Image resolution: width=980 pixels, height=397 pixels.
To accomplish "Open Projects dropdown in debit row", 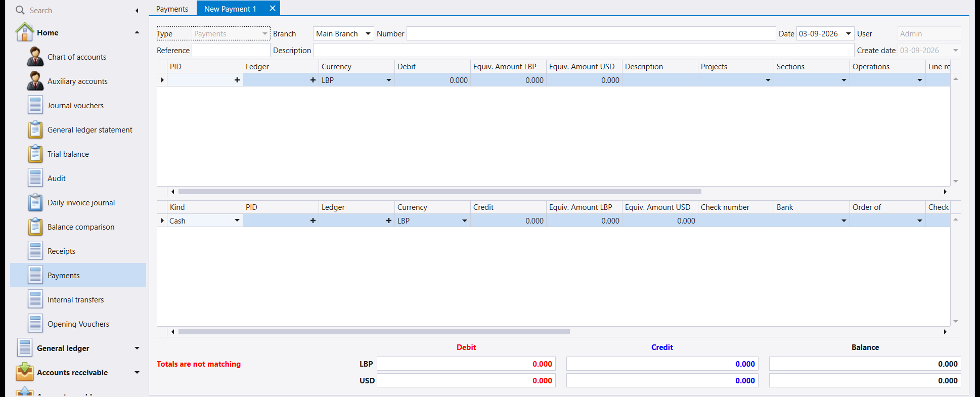I will [768, 80].
